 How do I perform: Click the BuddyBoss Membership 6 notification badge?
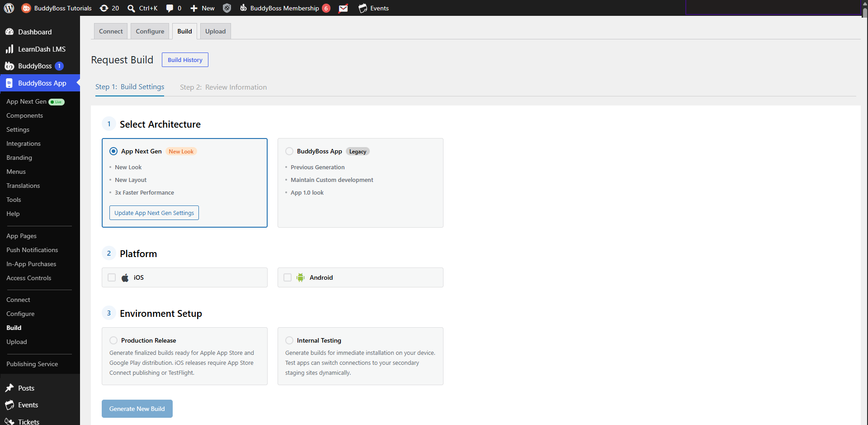click(326, 8)
